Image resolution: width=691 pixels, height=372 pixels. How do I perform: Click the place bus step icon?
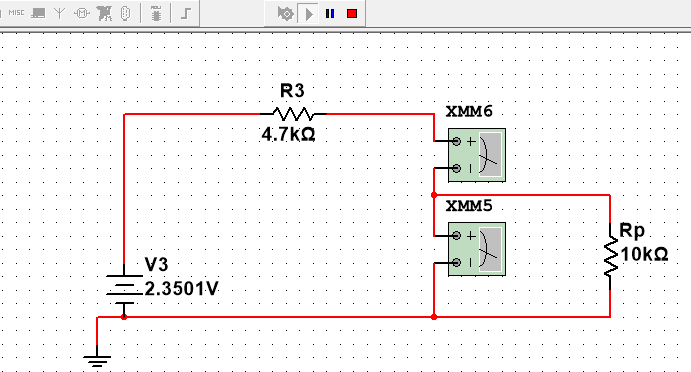click(186, 13)
